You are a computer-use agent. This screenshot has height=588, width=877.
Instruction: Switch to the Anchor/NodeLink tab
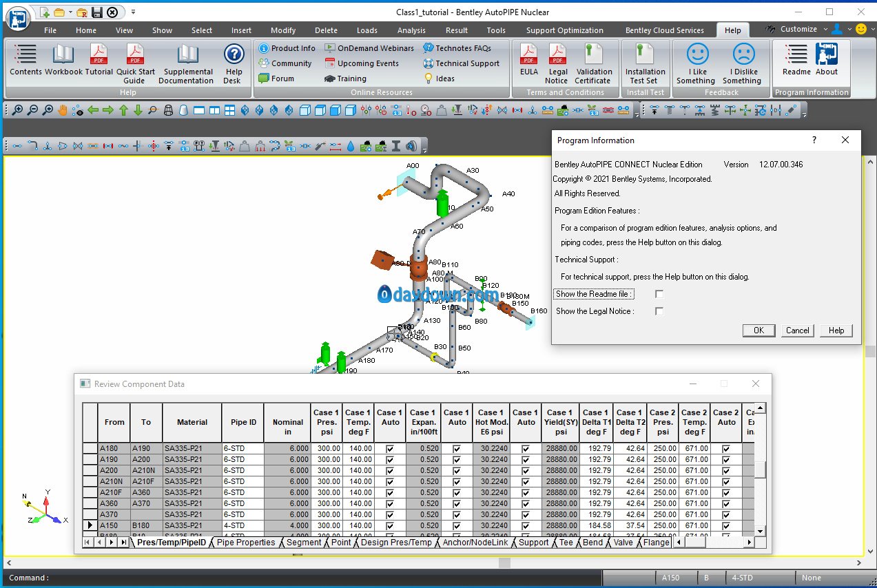click(x=475, y=543)
